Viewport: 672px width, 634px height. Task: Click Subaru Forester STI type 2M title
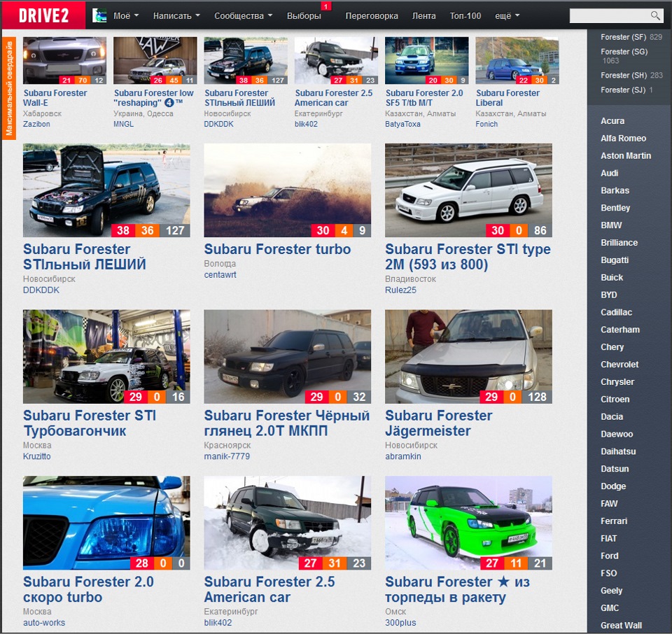(468, 257)
